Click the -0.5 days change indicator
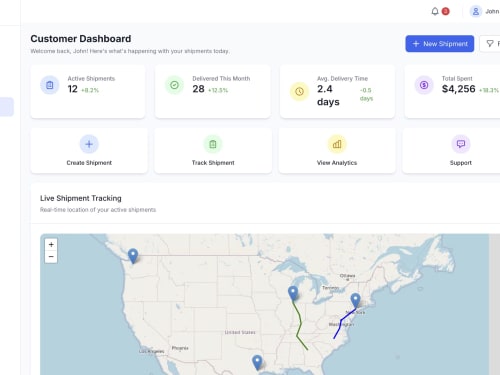Image resolution: width=500 pixels, height=375 pixels. coord(366,94)
